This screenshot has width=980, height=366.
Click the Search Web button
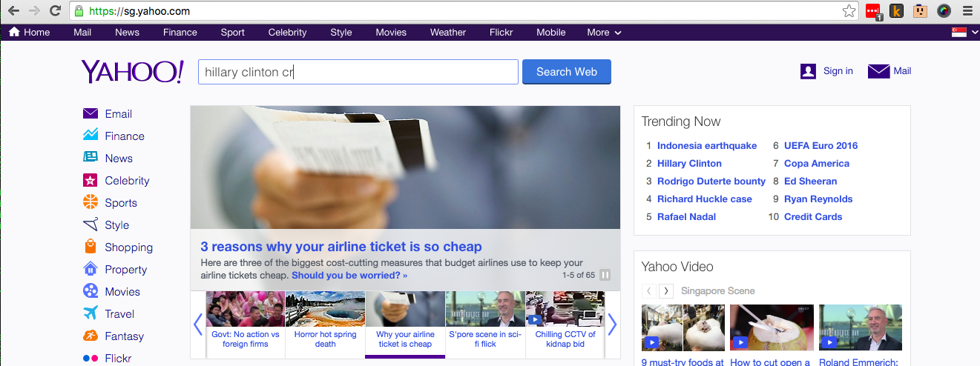(x=567, y=72)
